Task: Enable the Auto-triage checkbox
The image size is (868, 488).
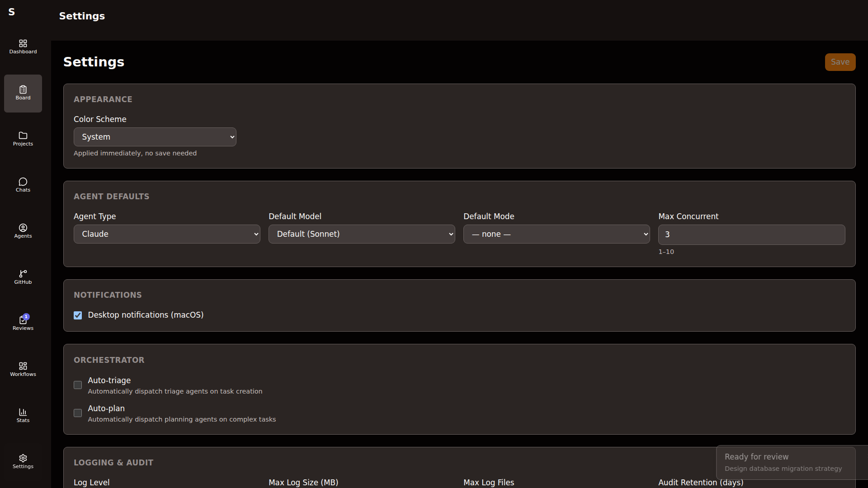Action: 78,385
